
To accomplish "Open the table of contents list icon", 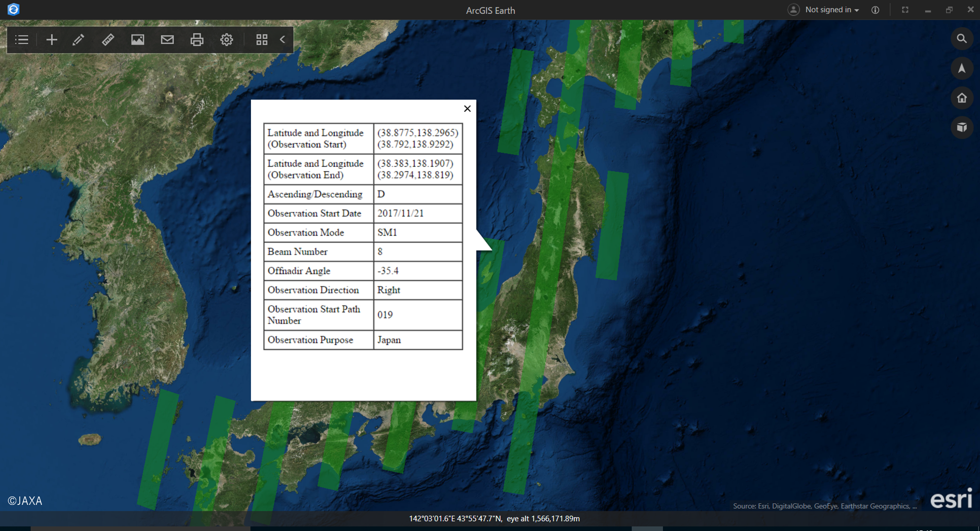I will pos(22,40).
